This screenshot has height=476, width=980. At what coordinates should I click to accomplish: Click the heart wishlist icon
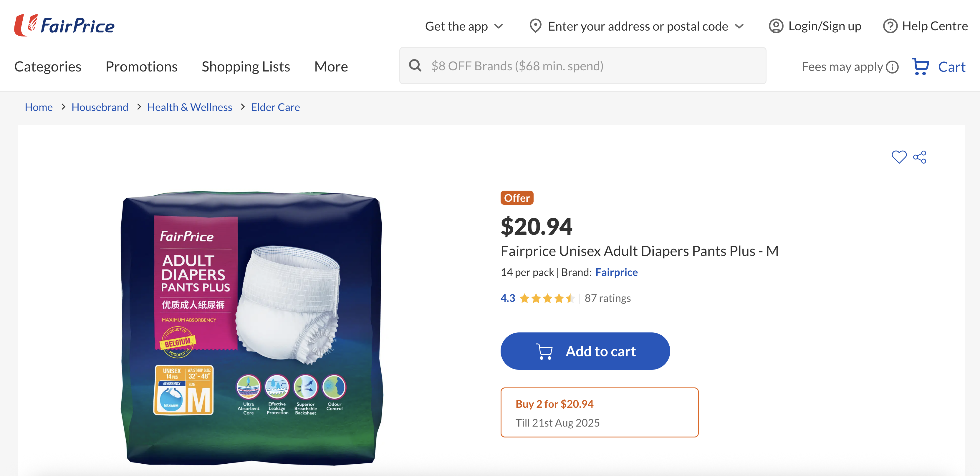click(x=899, y=157)
